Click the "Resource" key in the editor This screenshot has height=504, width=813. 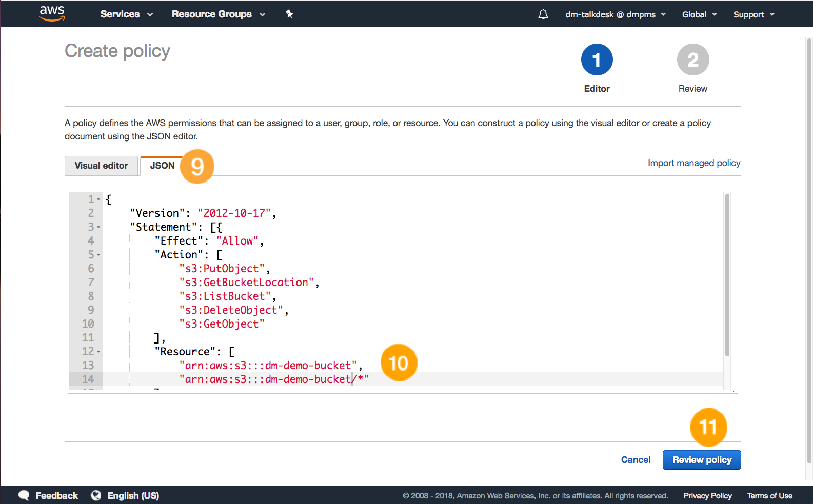185,352
